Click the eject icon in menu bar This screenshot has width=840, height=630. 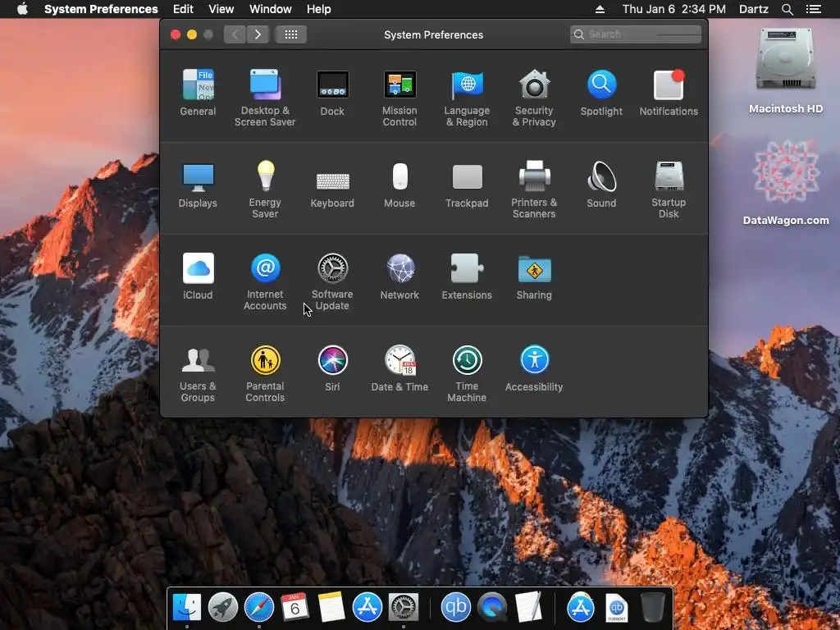pyautogui.click(x=600, y=9)
